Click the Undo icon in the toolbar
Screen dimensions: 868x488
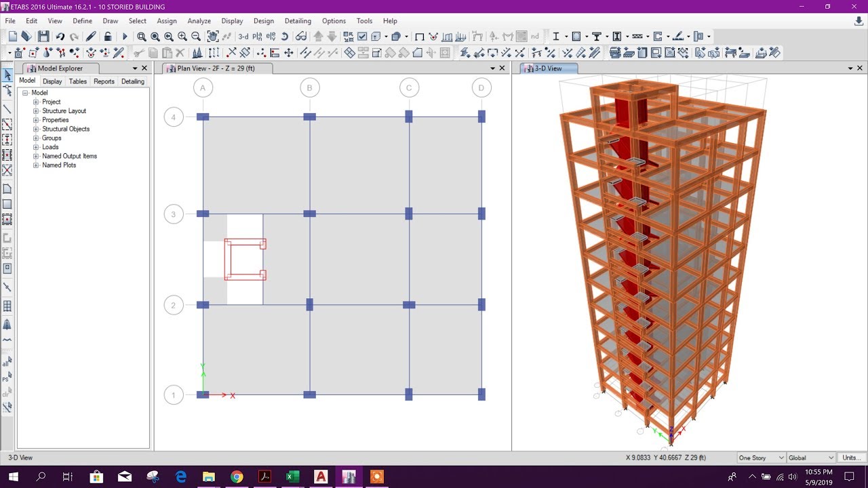[x=60, y=36]
